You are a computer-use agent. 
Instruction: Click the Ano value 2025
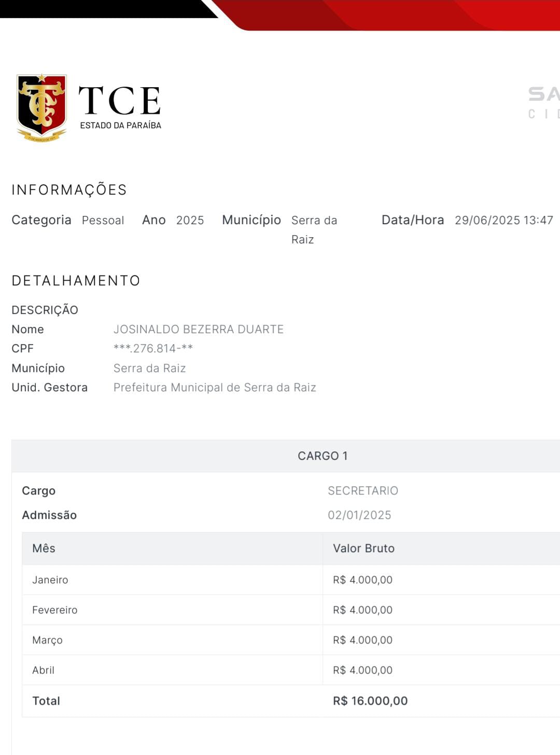[190, 221]
